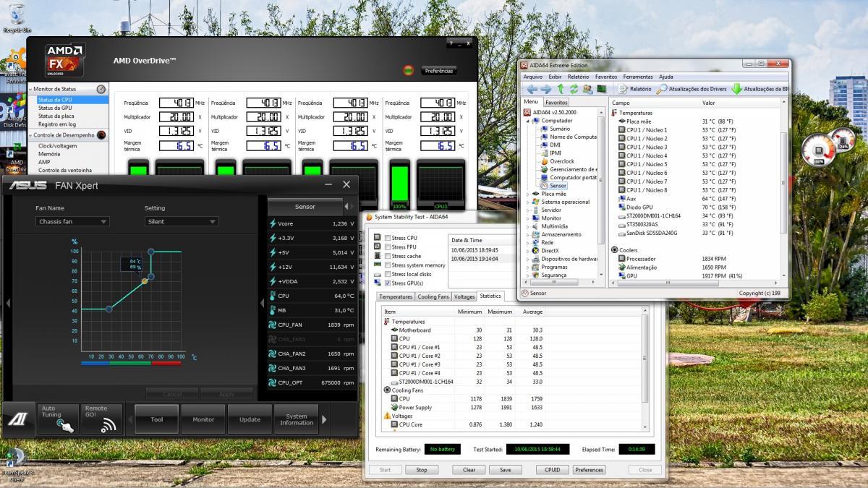Viewport: 868px width, 488px height.
Task: Click the round icon beside Controle de Desempenho
Action: (x=101, y=135)
